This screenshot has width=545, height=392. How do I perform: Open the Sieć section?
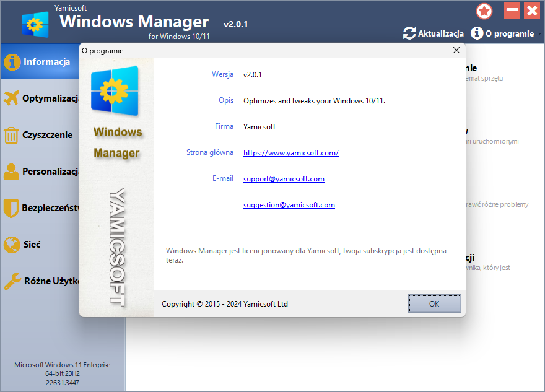click(x=40, y=245)
